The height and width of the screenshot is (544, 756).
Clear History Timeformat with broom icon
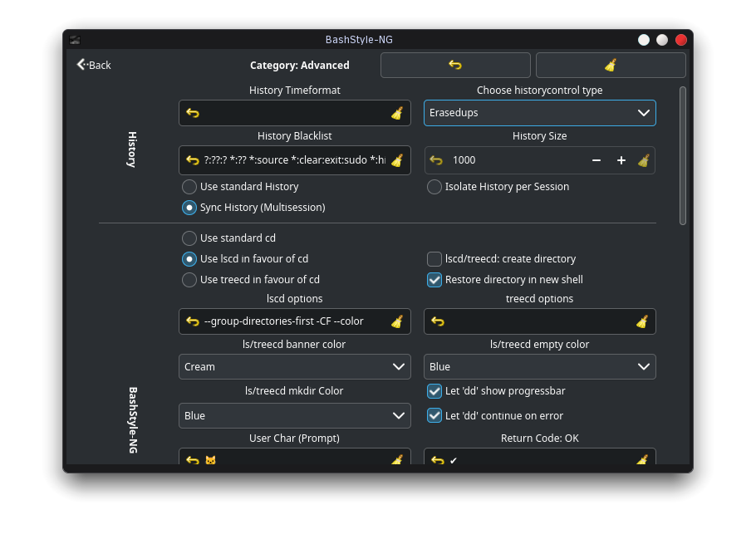coord(397,113)
